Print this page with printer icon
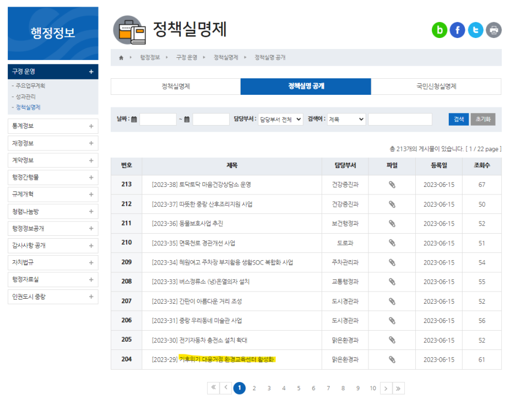The height and width of the screenshot is (404, 532). coord(493,30)
